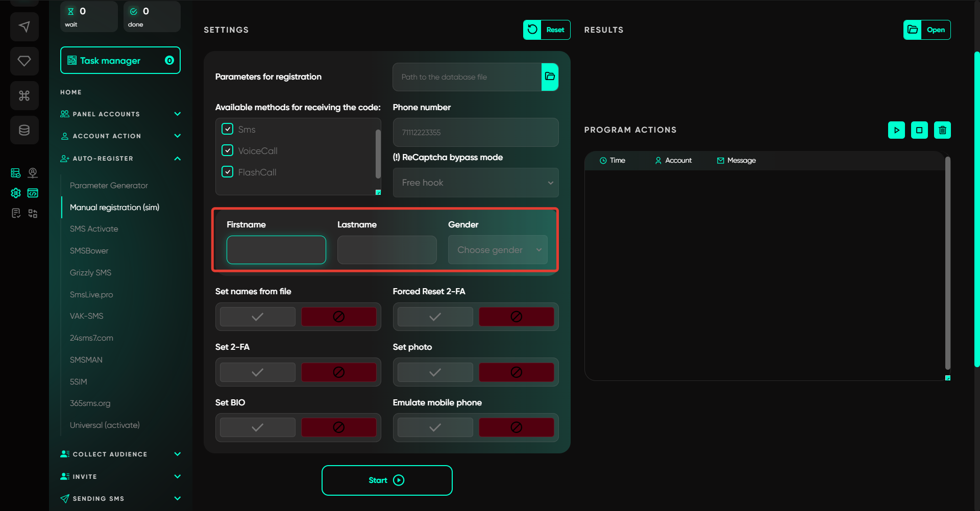Select Parameter Generator menu item

click(109, 186)
